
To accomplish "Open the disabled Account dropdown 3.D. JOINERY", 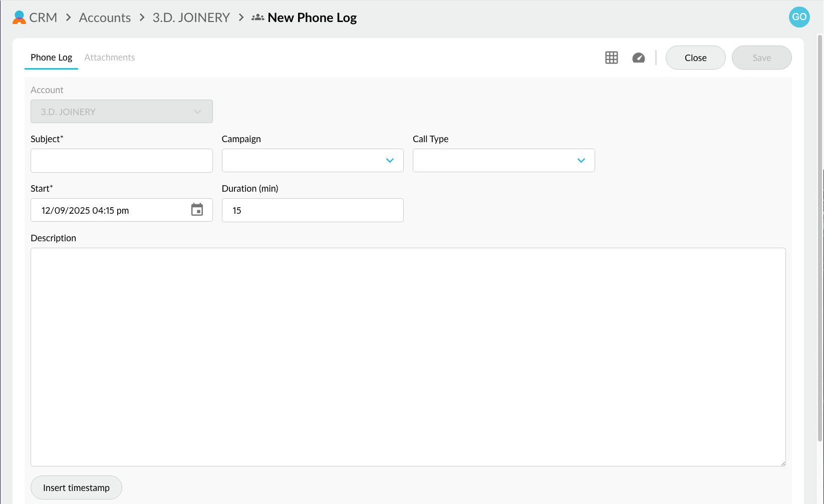I will click(x=121, y=112).
